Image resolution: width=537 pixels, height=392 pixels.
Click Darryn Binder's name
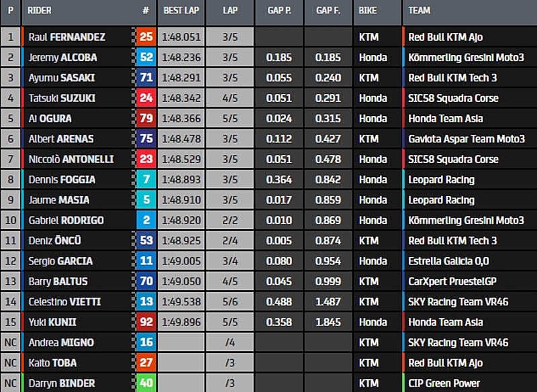click(x=61, y=383)
